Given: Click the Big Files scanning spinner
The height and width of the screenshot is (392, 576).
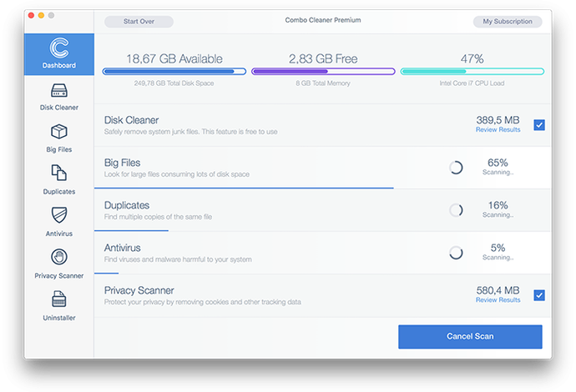Looking at the screenshot, I should [456, 168].
